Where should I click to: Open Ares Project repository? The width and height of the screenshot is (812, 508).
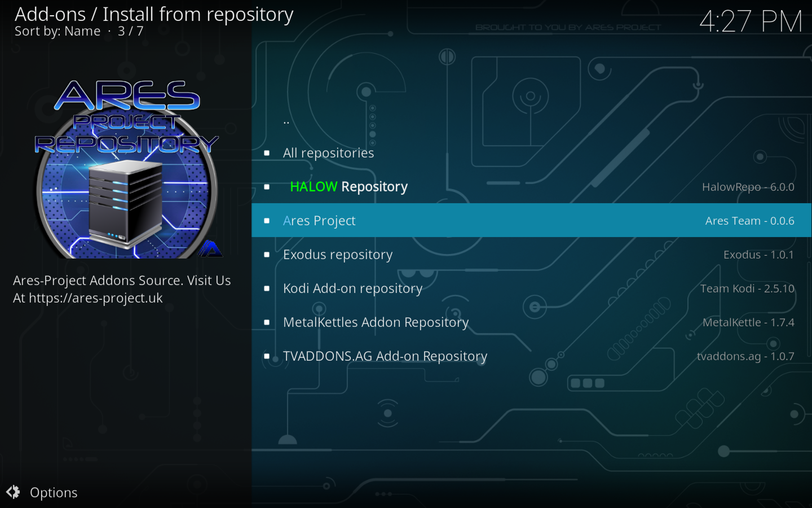(x=531, y=220)
